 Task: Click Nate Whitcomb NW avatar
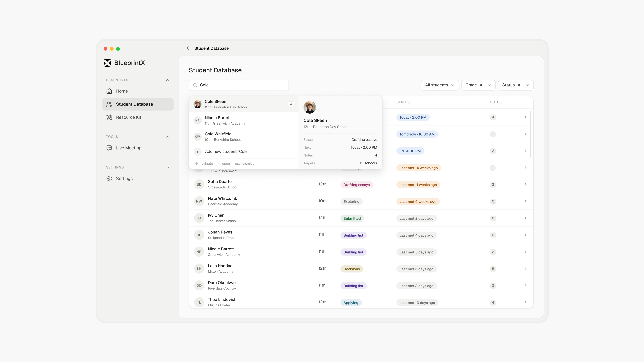click(x=199, y=201)
